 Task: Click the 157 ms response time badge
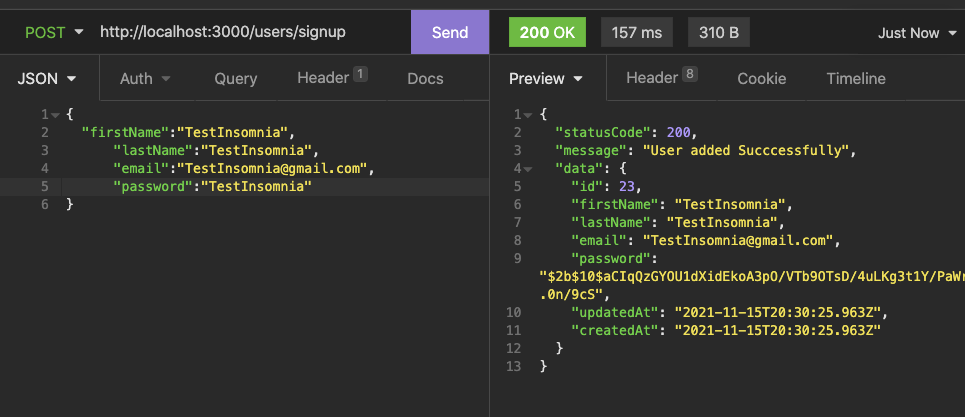pos(637,32)
